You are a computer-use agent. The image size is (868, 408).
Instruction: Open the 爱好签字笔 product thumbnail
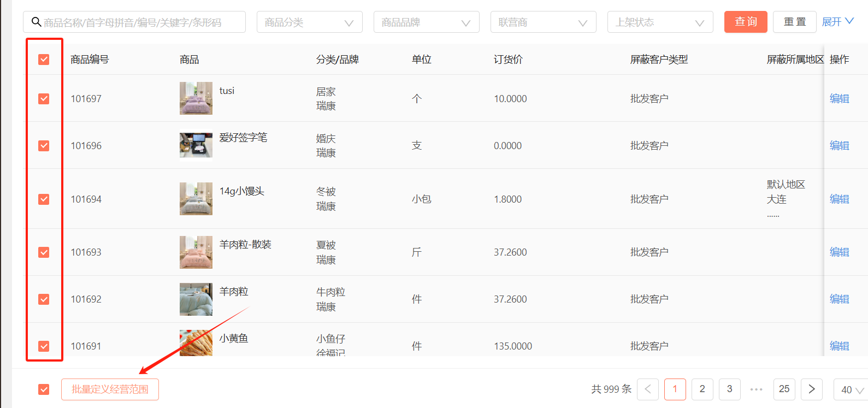pos(196,145)
